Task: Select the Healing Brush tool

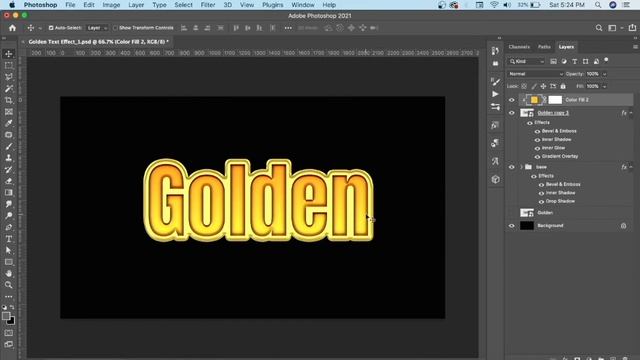Action: point(9,135)
